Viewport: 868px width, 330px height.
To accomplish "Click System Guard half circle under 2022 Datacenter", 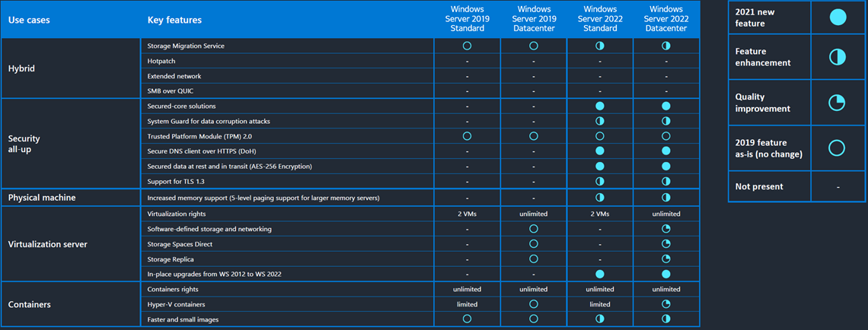I will click(x=666, y=120).
